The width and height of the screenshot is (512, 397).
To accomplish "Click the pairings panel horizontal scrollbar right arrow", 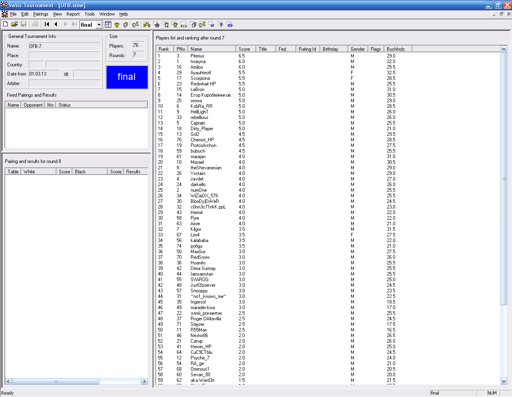I will pyautogui.click(x=144, y=381).
